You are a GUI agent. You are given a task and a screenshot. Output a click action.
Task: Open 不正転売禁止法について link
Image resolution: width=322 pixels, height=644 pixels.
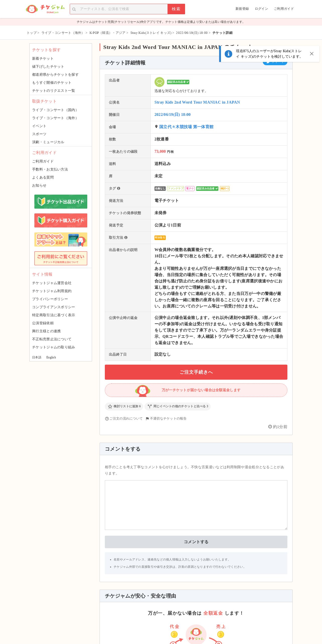(x=52, y=339)
